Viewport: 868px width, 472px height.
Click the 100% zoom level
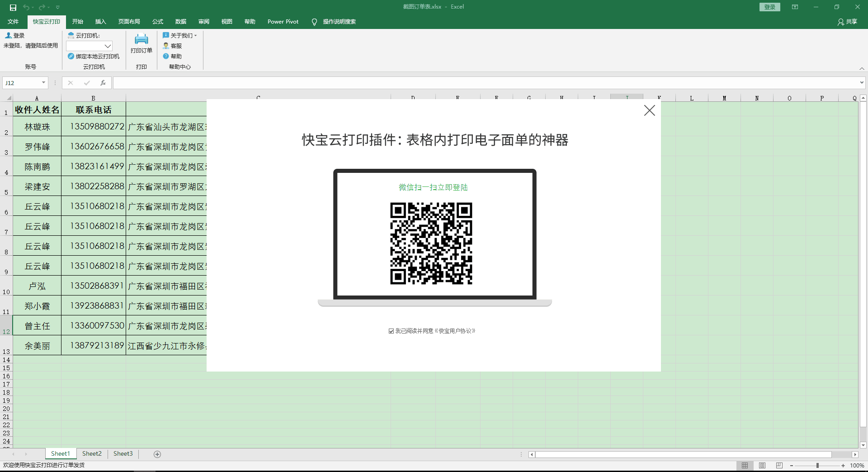click(857, 466)
